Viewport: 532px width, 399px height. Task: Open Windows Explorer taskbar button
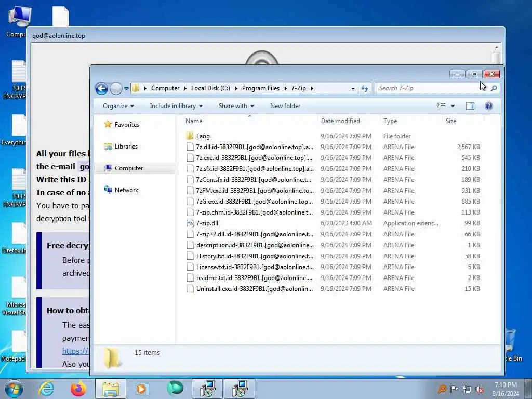[x=111, y=389]
